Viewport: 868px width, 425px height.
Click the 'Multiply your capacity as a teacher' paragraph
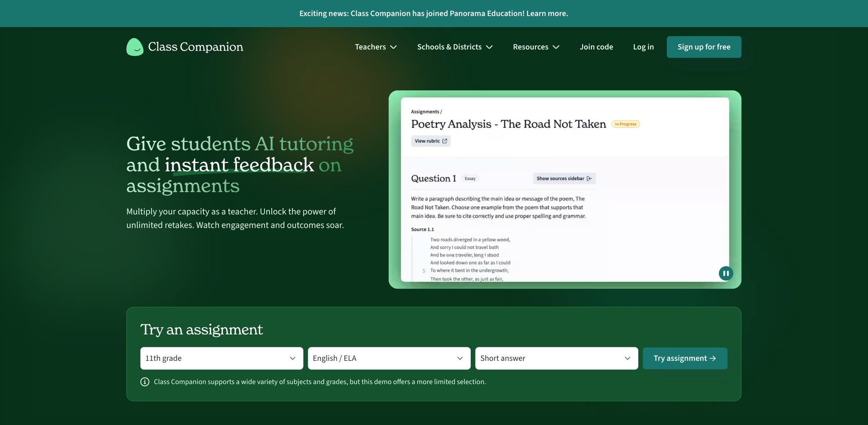[x=235, y=218]
